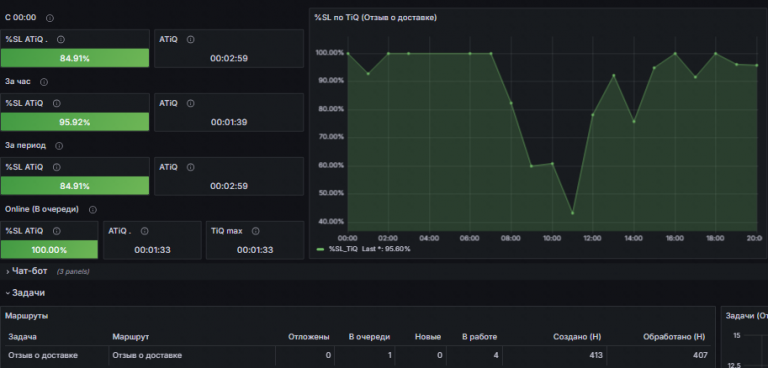Click info icon of %SL ATiQ under Online
The image size is (768, 368).
(57, 231)
